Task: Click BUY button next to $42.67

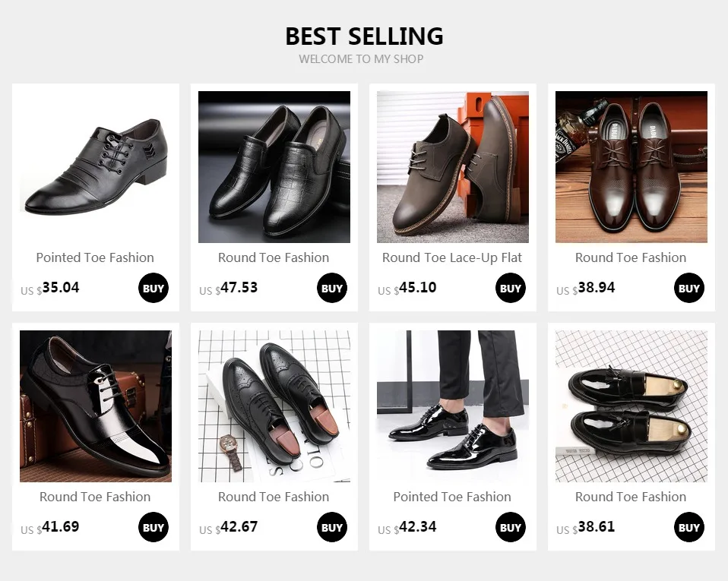Action: pos(332,528)
